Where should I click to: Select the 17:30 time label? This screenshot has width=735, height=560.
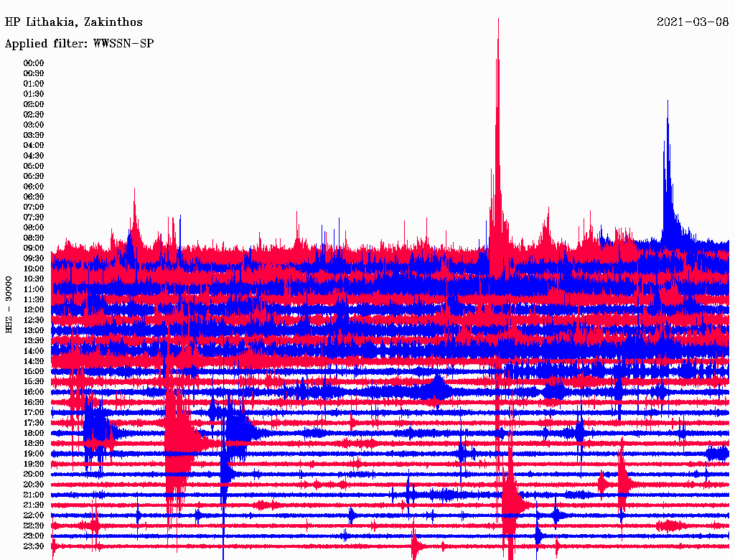click(x=34, y=423)
